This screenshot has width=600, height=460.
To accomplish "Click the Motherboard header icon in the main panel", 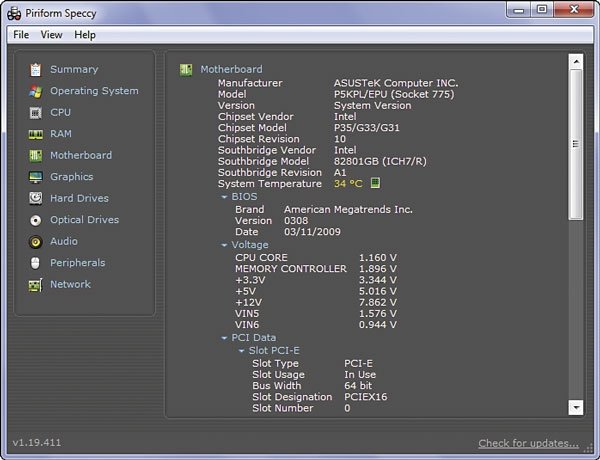I will [186, 70].
